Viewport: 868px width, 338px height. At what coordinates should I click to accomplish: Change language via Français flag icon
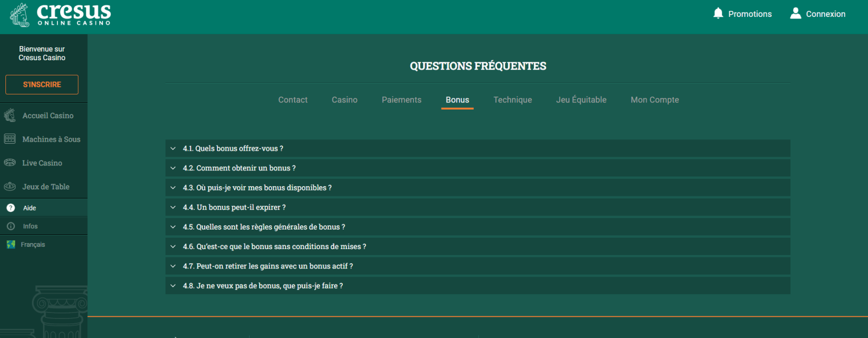11,245
